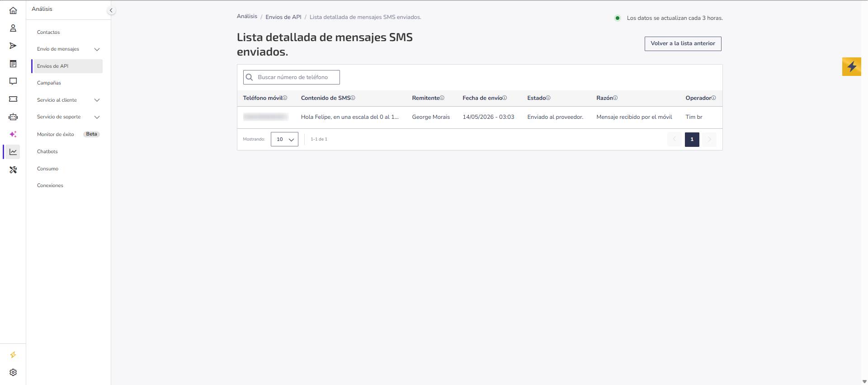Click Mensaje recibido por el móvil cell
868x385 pixels.
pos(634,117)
